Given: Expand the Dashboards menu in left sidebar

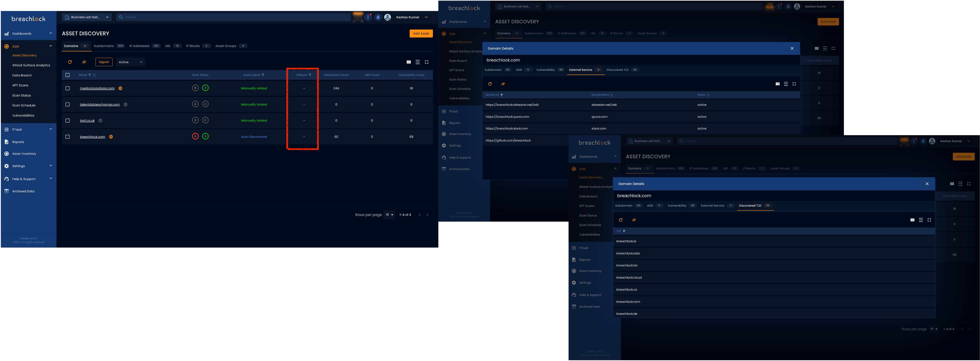Looking at the screenshot, I should [51, 33].
